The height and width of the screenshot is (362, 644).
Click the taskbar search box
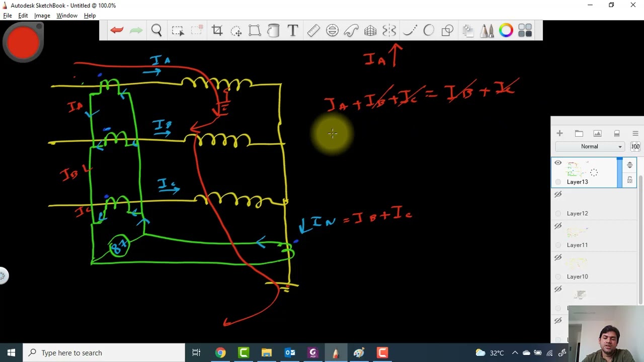[105, 352]
